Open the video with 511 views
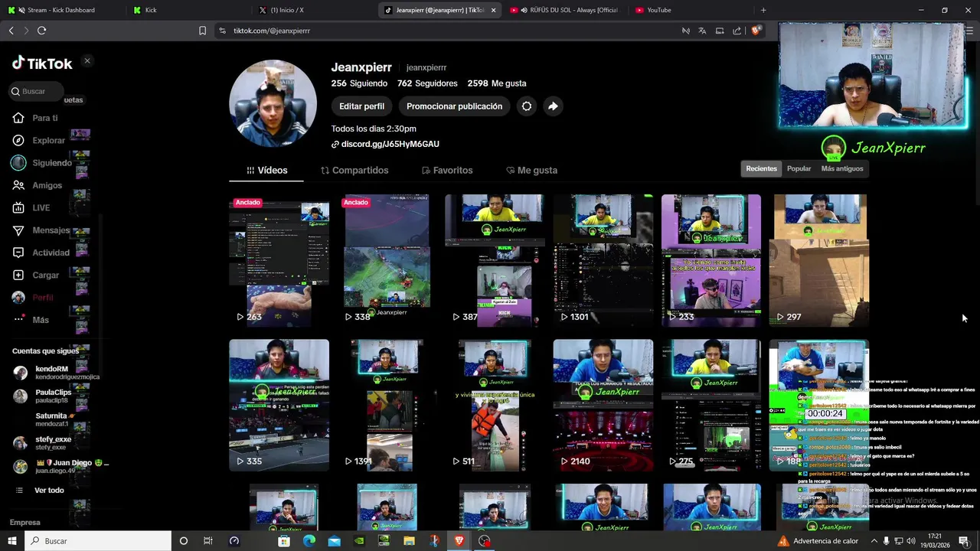 pyautogui.click(x=495, y=405)
